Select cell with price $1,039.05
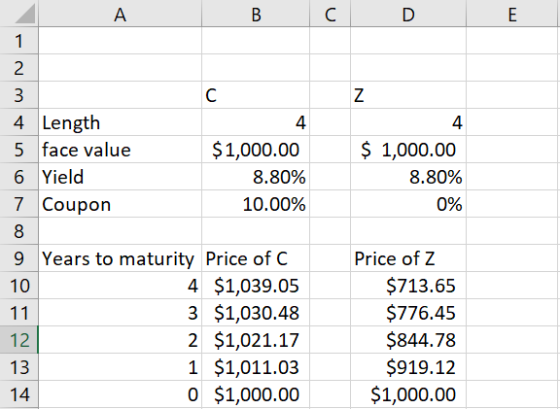This screenshot has width=560, height=409. pyautogui.click(x=255, y=285)
